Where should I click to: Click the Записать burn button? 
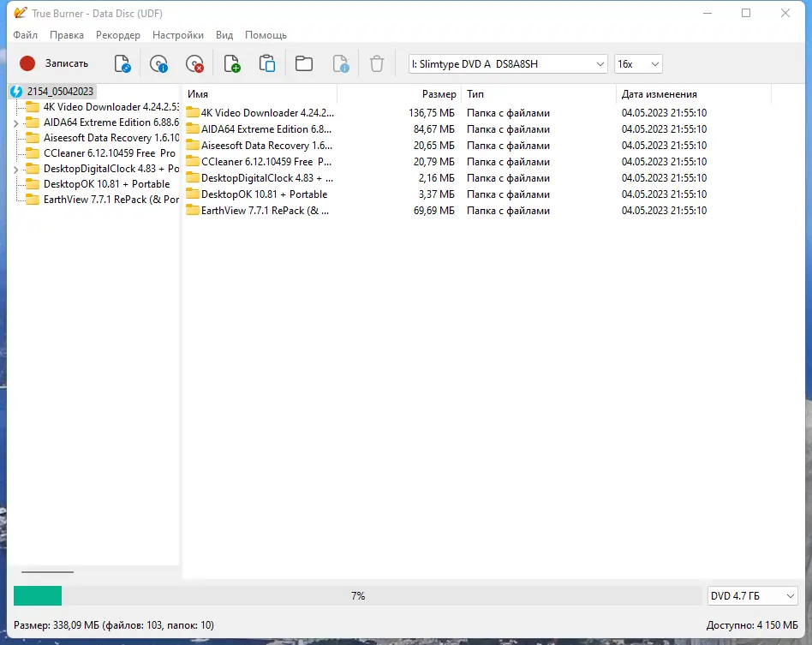click(x=54, y=63)
